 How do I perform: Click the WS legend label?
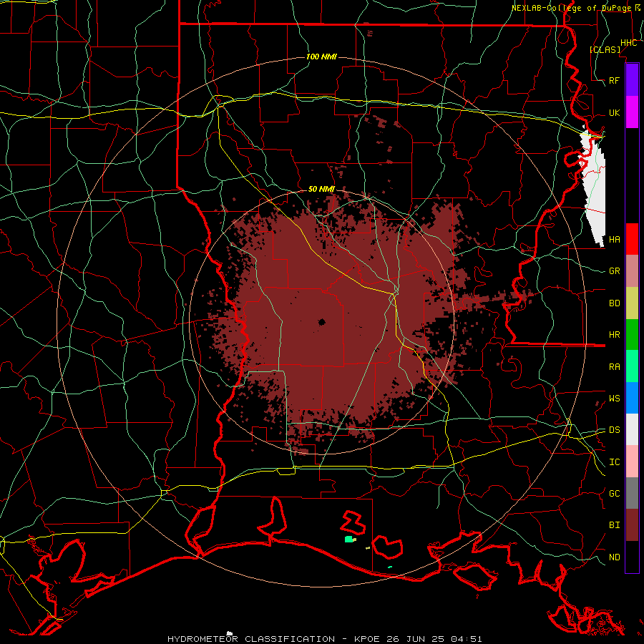tap(614, 399)
